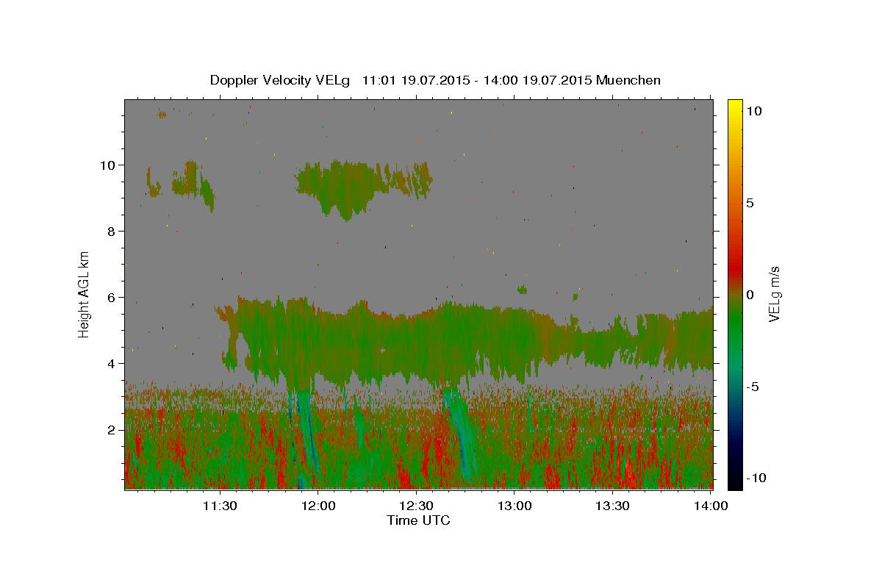Image resolution: width=882 pixels, height=588 pixels.
Task: Click the colorbar value label 10
Action: click(x=753, y=110)
